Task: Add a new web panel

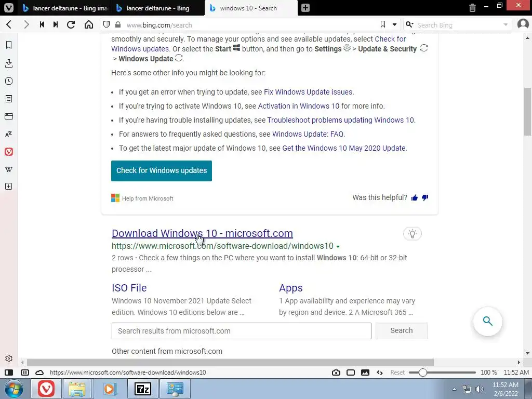Action: [9, 187]
